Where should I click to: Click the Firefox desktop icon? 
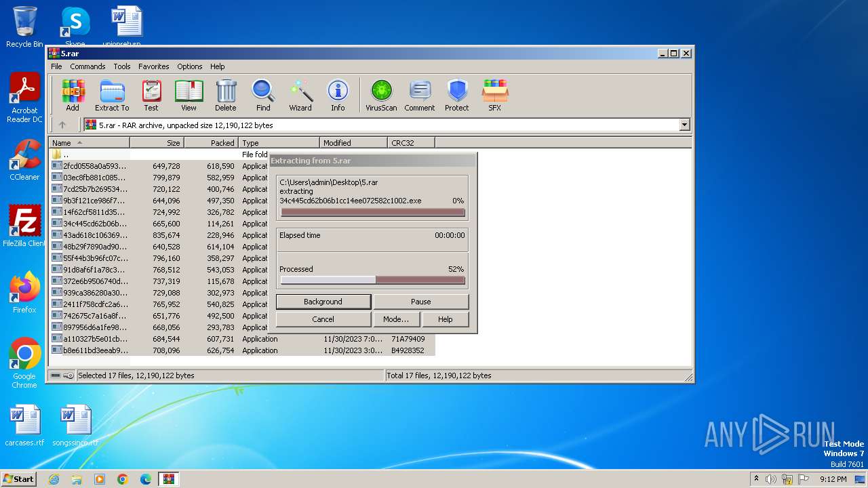point(24,293)
